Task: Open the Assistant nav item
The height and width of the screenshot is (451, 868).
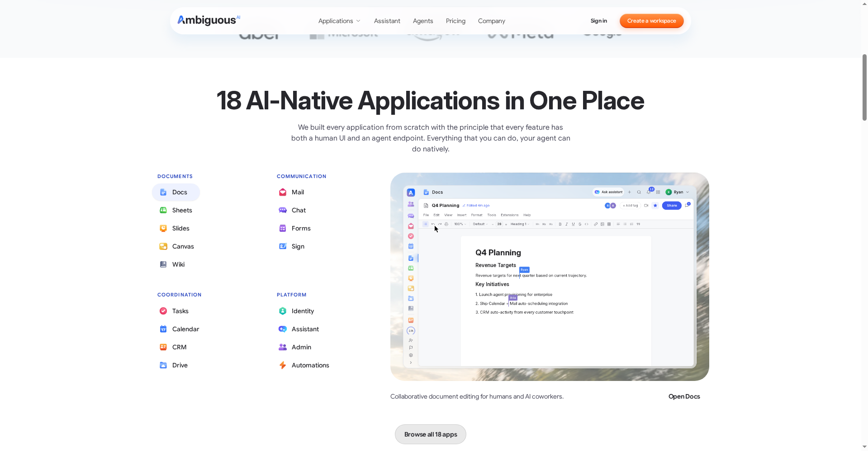Action: point(387,21)
